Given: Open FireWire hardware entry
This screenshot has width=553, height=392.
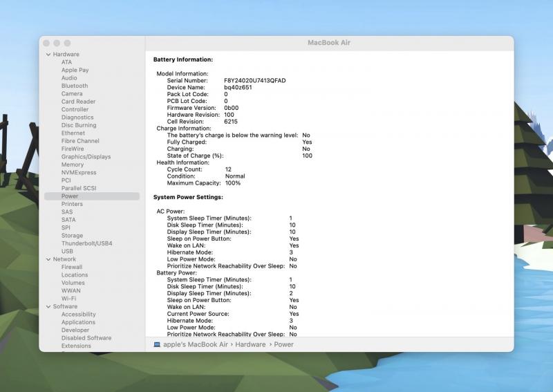Looking at the screenshot, I should point(73,149).
